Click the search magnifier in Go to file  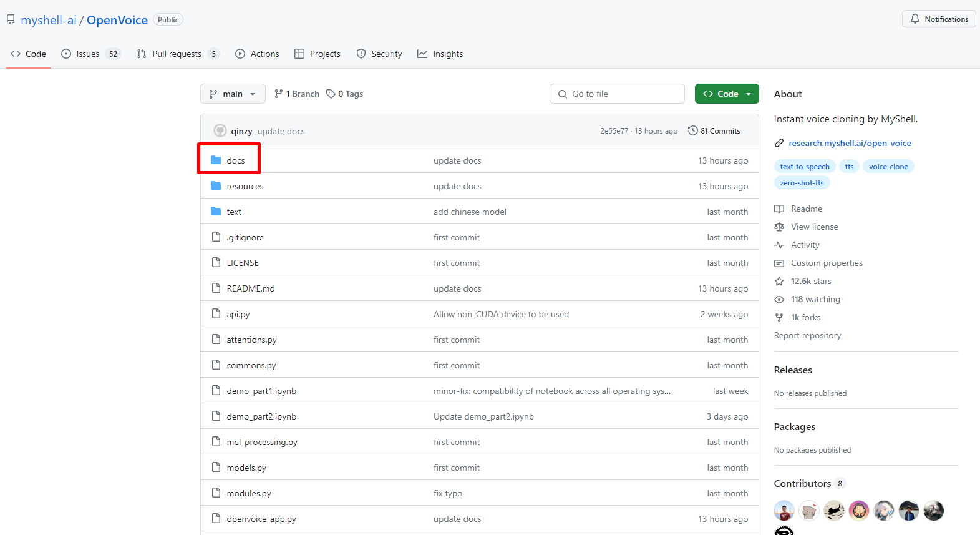[563, 94]
